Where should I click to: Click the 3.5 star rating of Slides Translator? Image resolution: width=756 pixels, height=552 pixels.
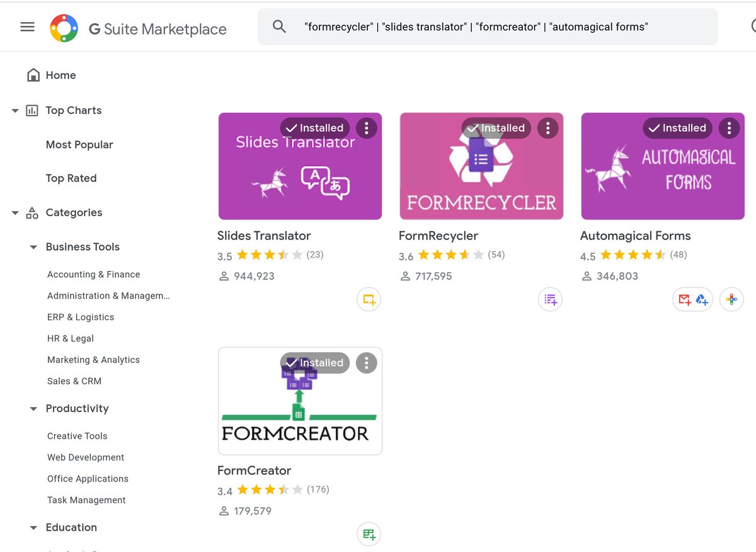260,255
